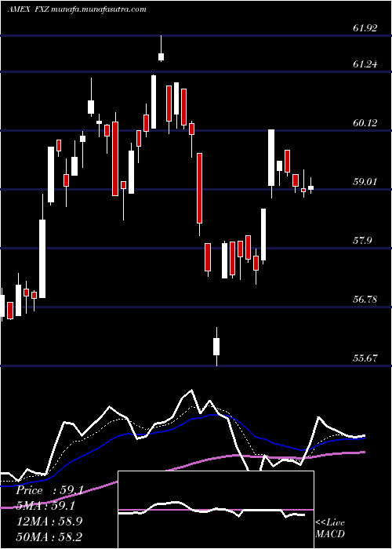
Task: Click the lowest white candlestick near 55.67
Action: coord(216,347)
